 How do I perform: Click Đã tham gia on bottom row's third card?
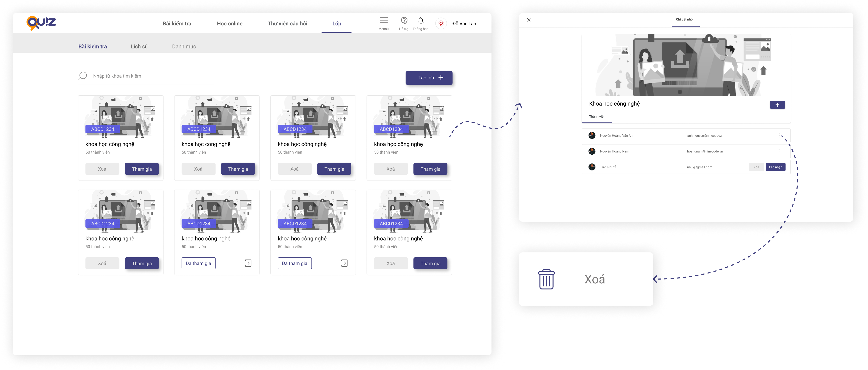295,263
